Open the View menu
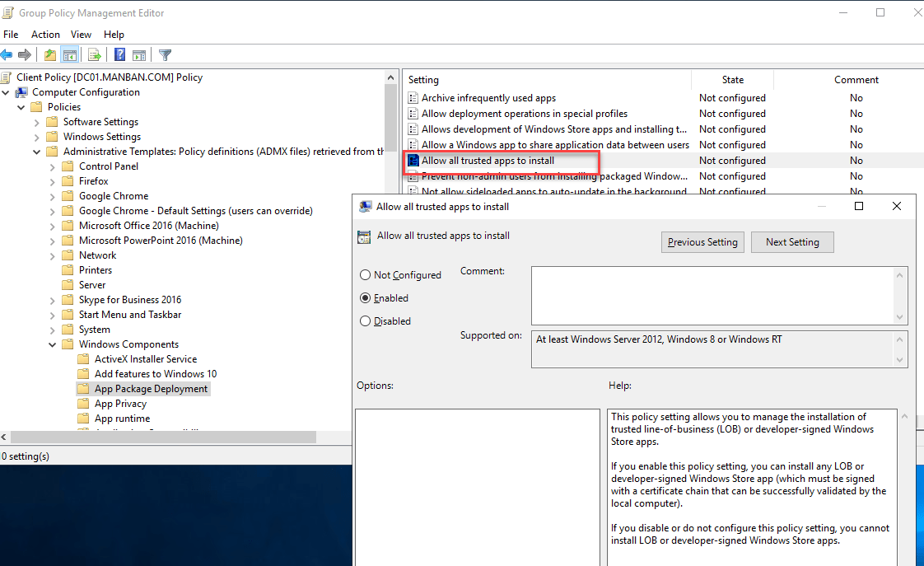The width and height of the screenshot is (924, 566). (x=81, y=35)
